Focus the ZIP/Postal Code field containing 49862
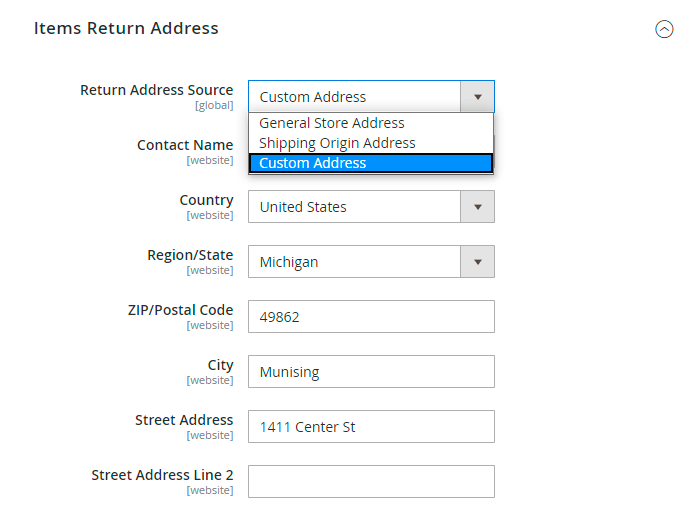This screenshot has width=681, height=518. [x=371, y=317]
